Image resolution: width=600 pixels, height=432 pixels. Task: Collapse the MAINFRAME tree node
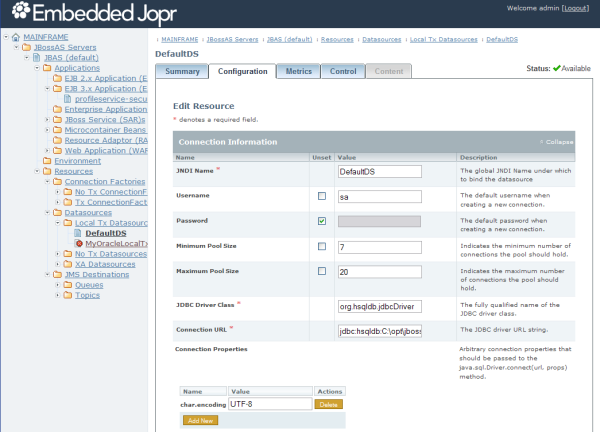(6, 37)
